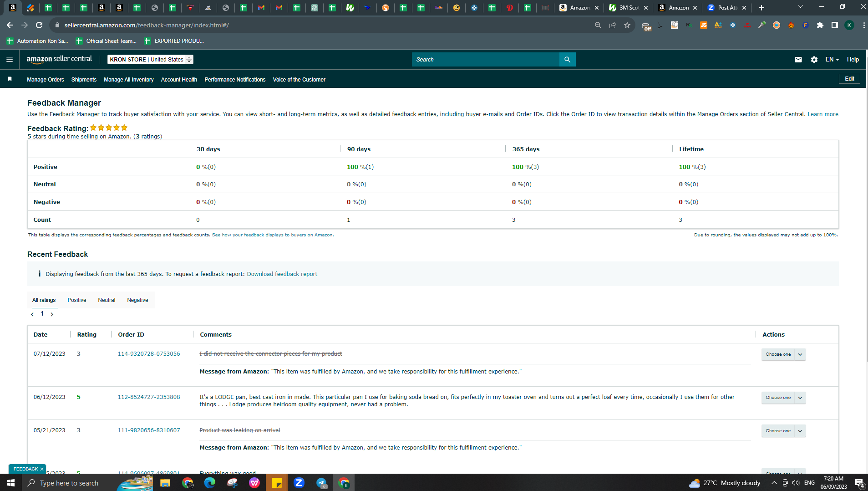Click Download feedback report link
The height and width of the screenshot is (491, 868).
pyautogui.click(x=282, y=274)
